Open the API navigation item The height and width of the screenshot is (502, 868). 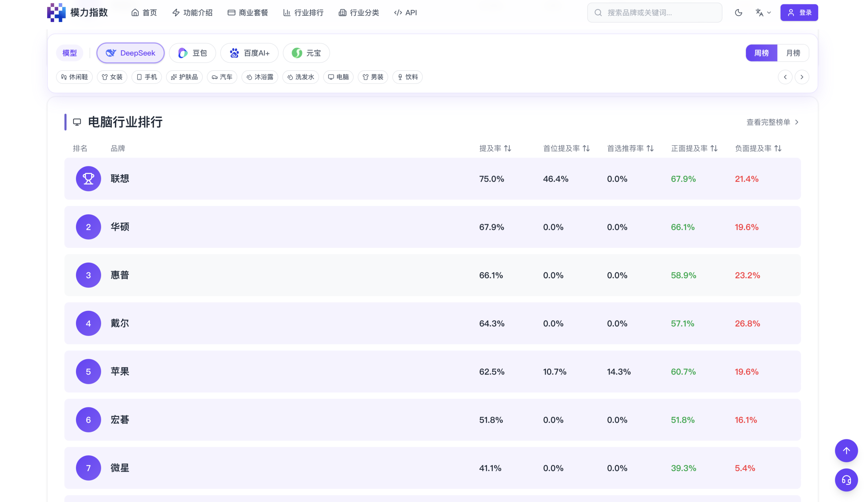tap(406, 13)
